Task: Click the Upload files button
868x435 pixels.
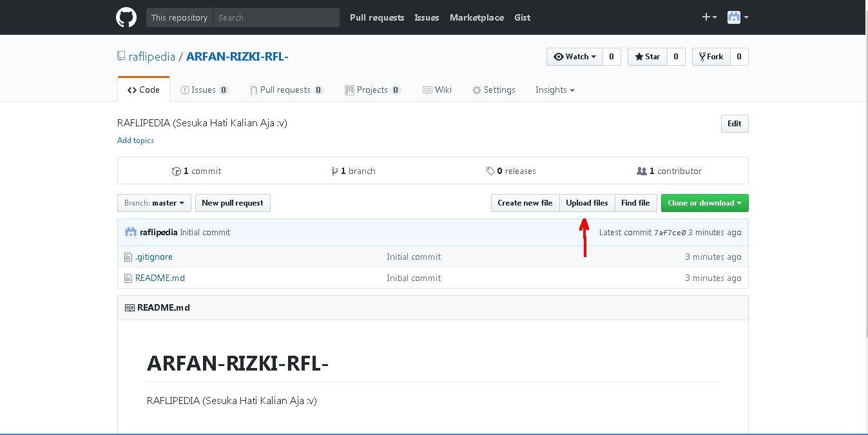Action: click(x=586, y=202)
